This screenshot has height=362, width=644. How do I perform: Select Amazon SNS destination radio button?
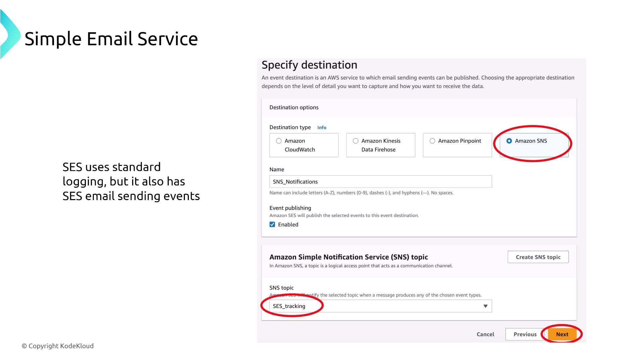point(509,141)
